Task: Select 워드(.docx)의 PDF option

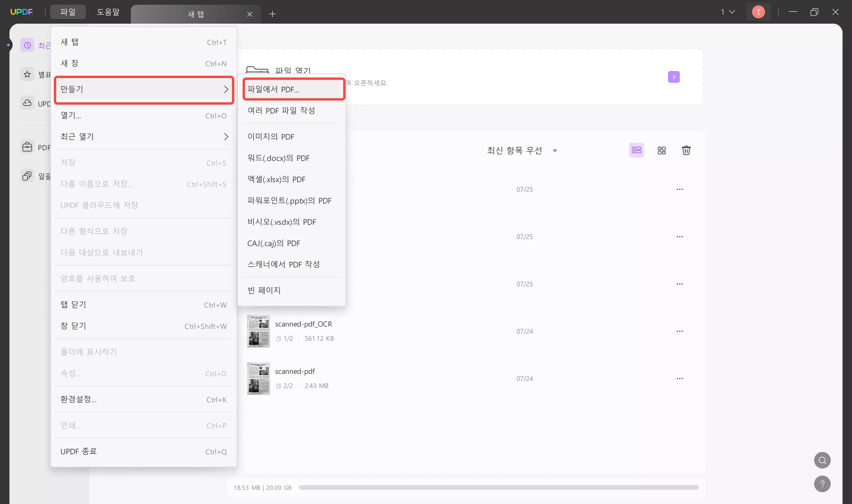Action: point(292,158)
